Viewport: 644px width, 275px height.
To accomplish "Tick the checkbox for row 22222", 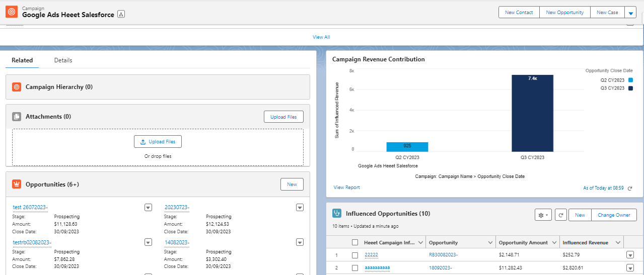I will point(355,255).
